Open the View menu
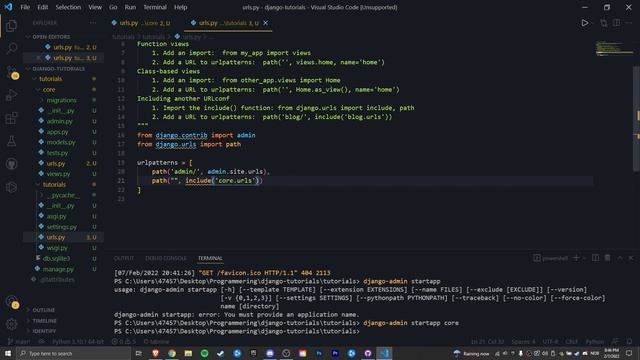 coord(95,7)
